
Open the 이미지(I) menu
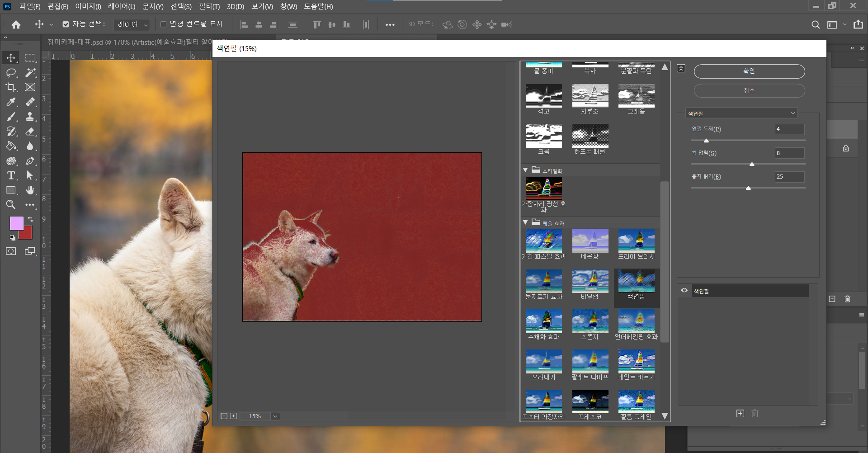pyautogui.click(x=88, y=6)
